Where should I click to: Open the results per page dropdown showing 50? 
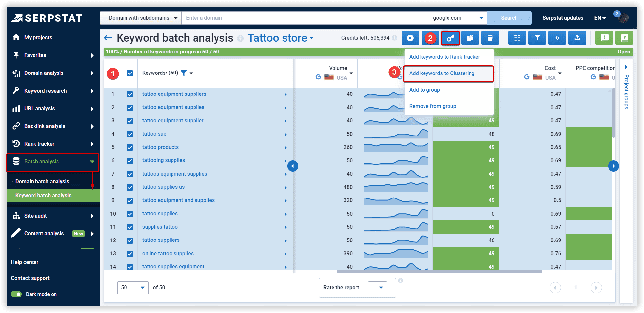(x=133, y=287)
